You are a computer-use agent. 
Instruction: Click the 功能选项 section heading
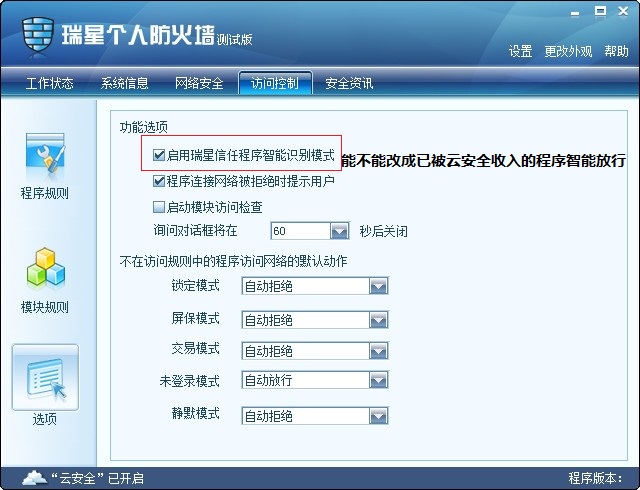[144, 127]
